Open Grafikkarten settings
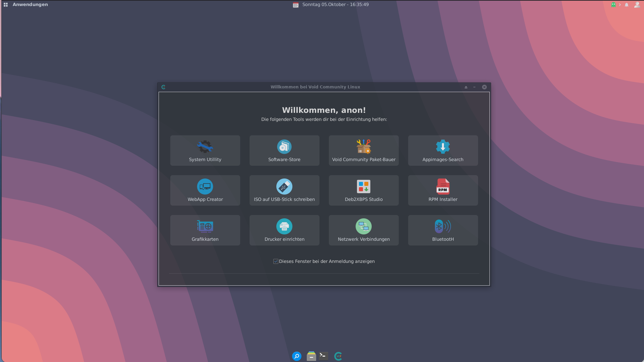The image size is (644, 362). point(205,230)
